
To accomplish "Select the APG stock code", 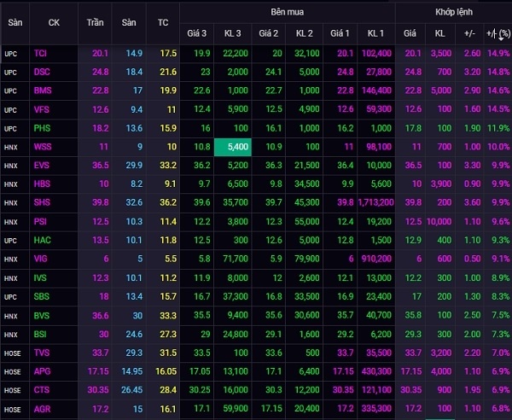I will (43, 371).
